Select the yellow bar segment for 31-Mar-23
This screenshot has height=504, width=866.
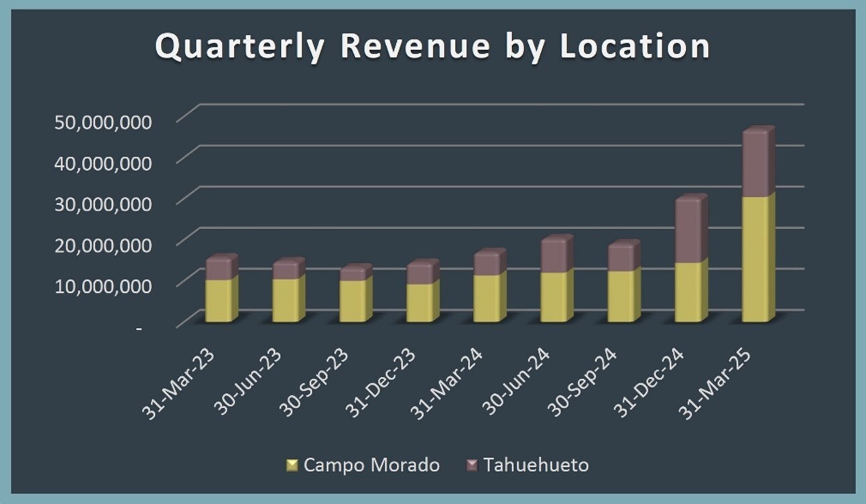[x=219, y=300]
